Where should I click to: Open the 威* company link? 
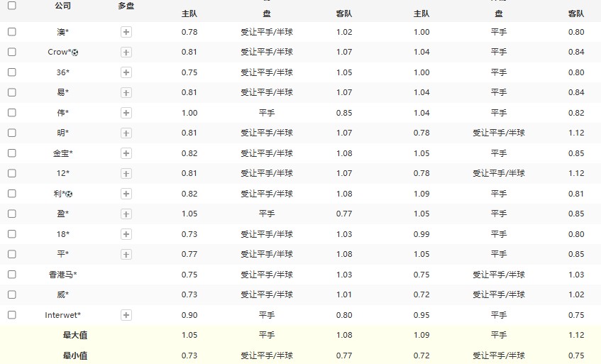coord(62,294)
